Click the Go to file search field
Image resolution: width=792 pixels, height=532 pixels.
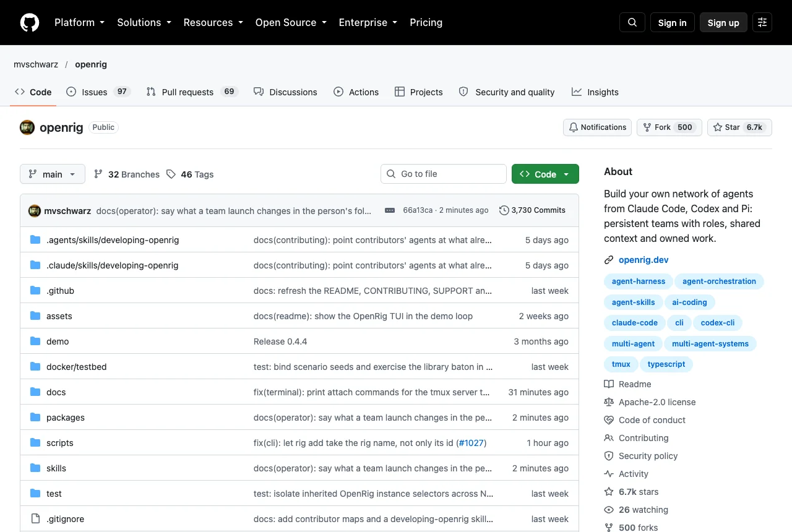pos(444,174)
